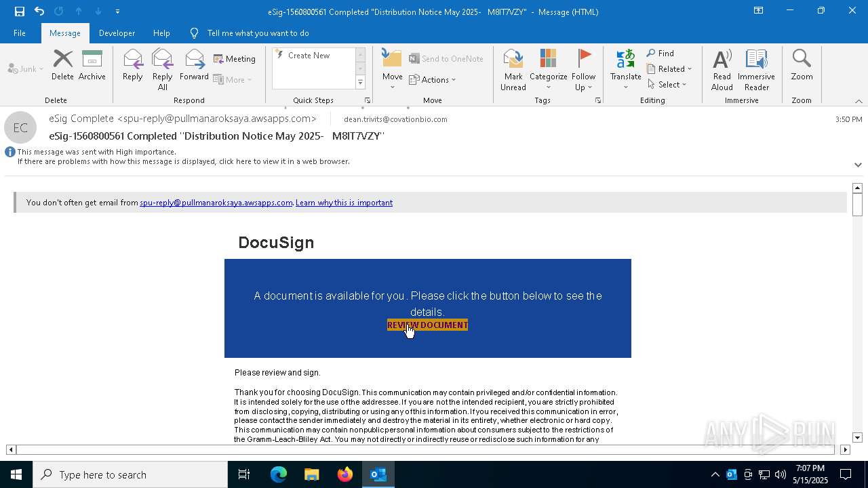Launch Firefox from the taskbar

344,474
